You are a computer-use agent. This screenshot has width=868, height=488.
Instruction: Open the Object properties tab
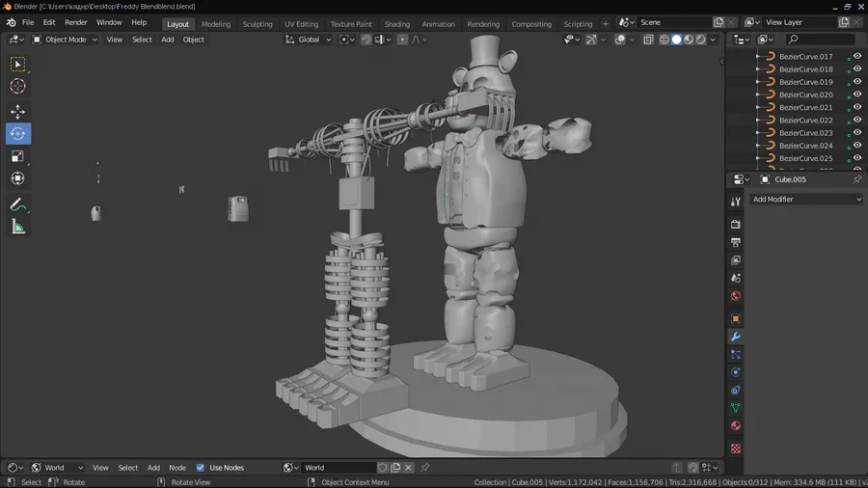coord(736,318)
